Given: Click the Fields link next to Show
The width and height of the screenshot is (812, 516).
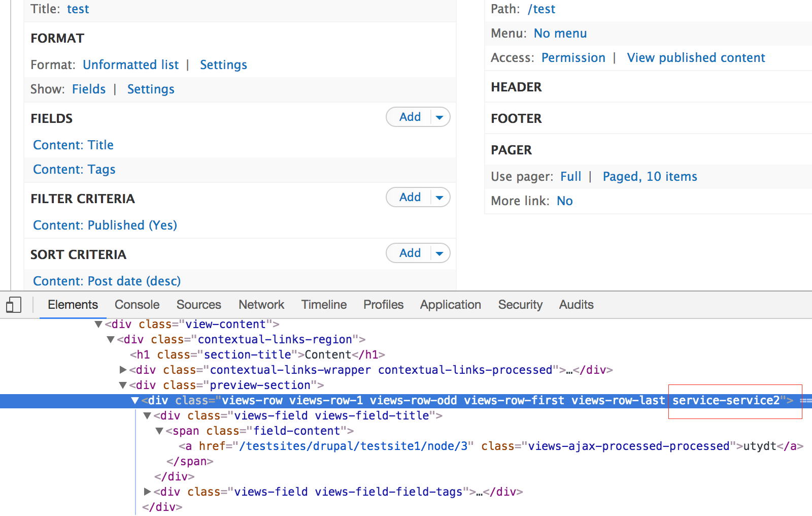Looking at the screenshot, I should [x=89, y=89].
